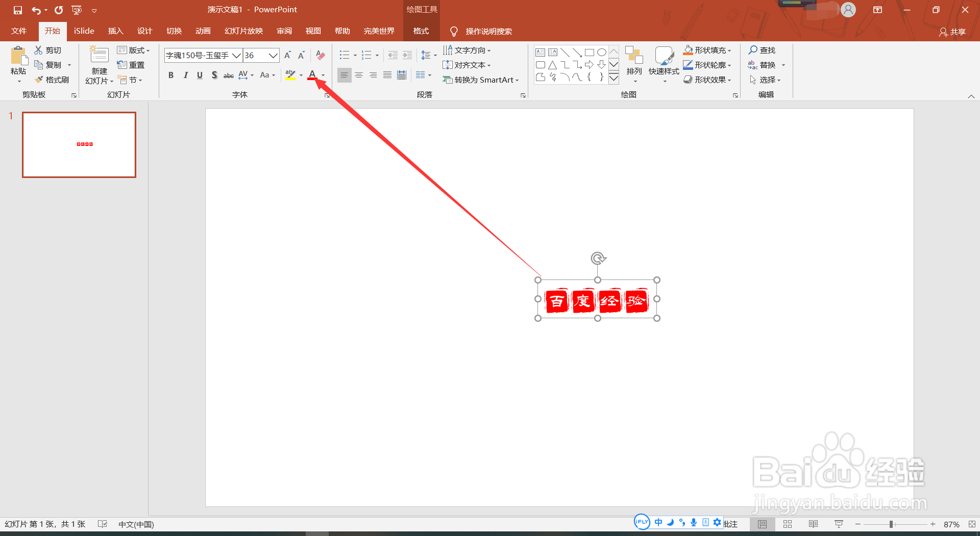Image resolution: width=980 pixels, height=536 pixels.
Task: Switch to the iSlide tab
Action: (84, 31)
